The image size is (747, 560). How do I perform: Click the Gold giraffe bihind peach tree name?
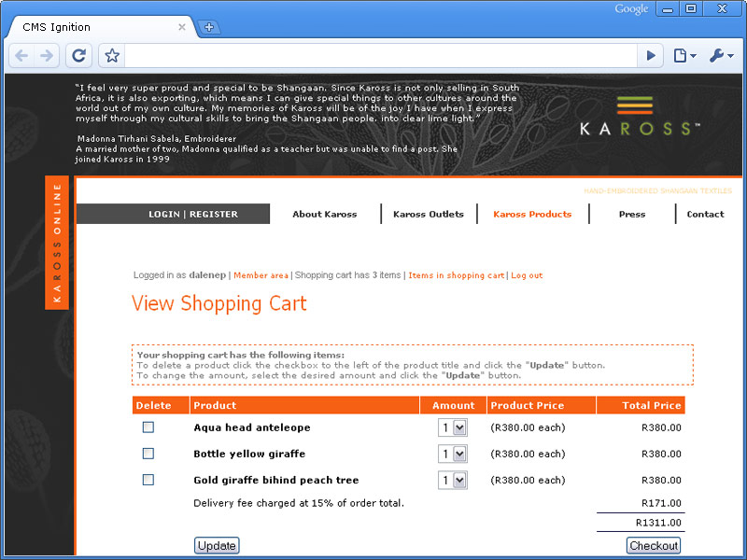click(x=275, y=480)
